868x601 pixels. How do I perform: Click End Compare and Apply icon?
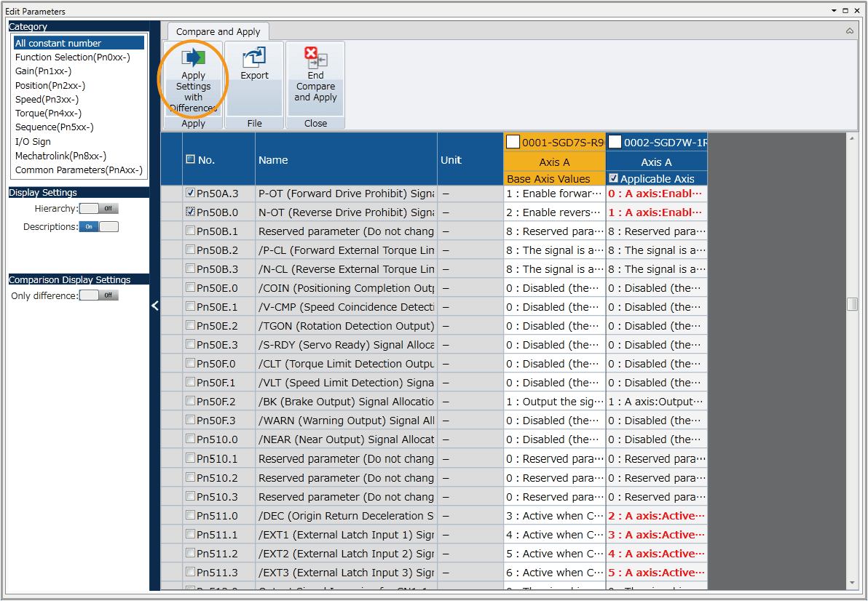[x=315, y=58]
